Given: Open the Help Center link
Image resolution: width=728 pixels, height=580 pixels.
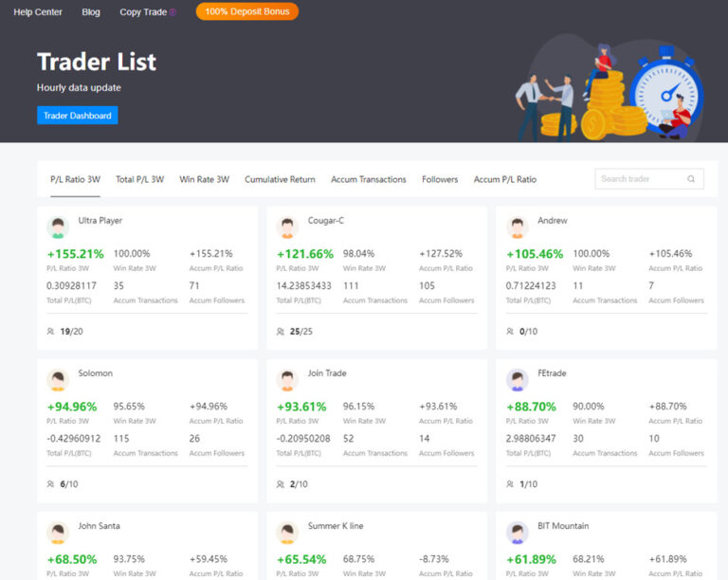Looking at the screenshot, I should pos(38,12).
